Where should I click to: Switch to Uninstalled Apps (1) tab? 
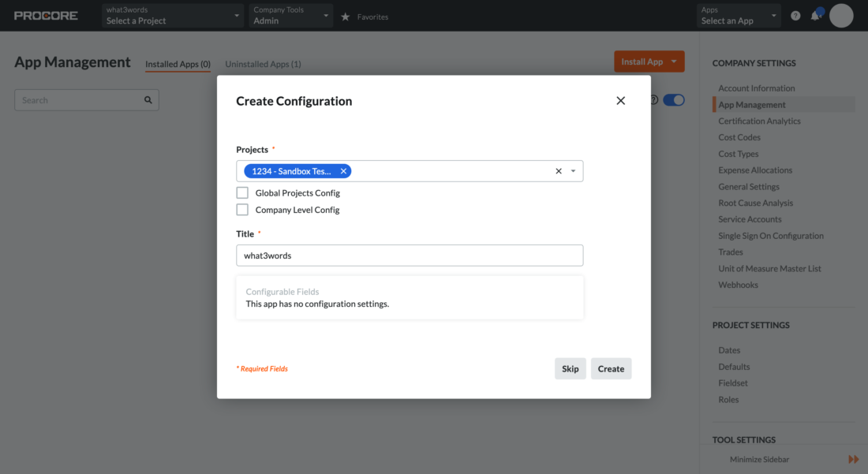click(263, 64)
